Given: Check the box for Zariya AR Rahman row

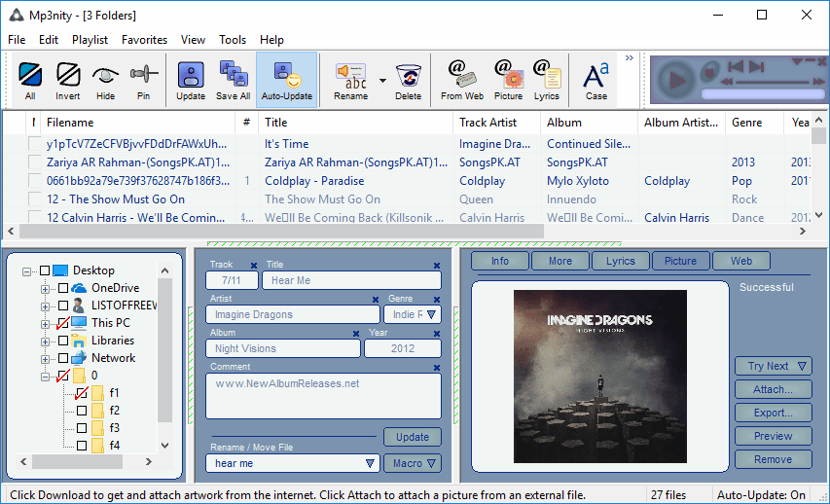Looking at the screenshot, I should pos(35,162).
